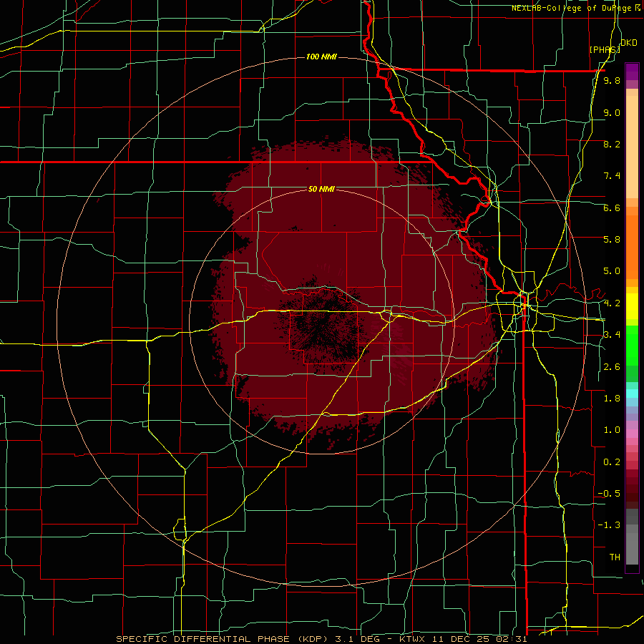Click the 100 NMI range ring label
The image size is (644, 644).
[x=321, y=57]
